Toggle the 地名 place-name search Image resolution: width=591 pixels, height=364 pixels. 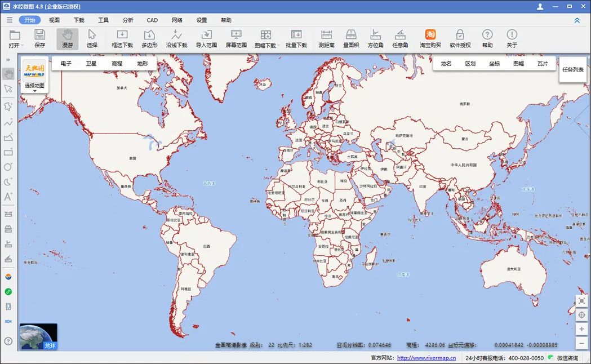[446, 63]
